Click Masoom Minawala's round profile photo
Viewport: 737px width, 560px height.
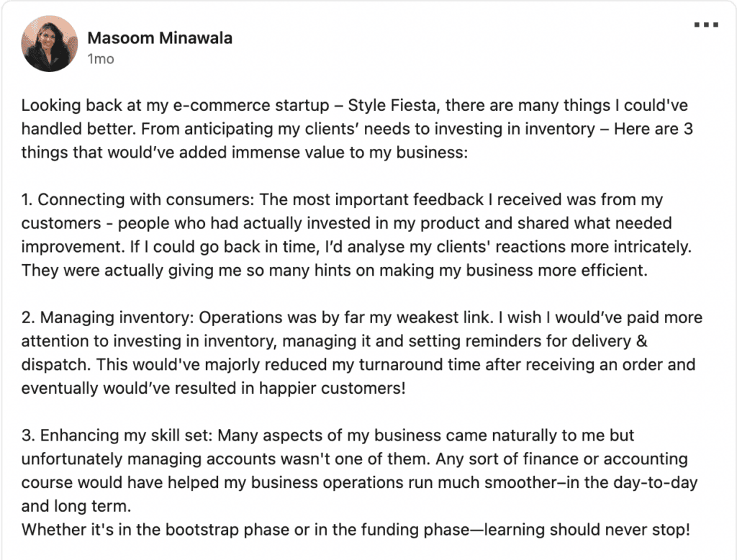[x=50, y=44]
